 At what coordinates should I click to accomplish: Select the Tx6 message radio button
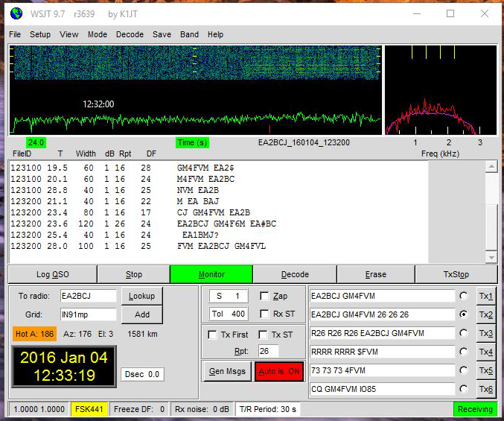pyautogui.click(x=464, y=389)
